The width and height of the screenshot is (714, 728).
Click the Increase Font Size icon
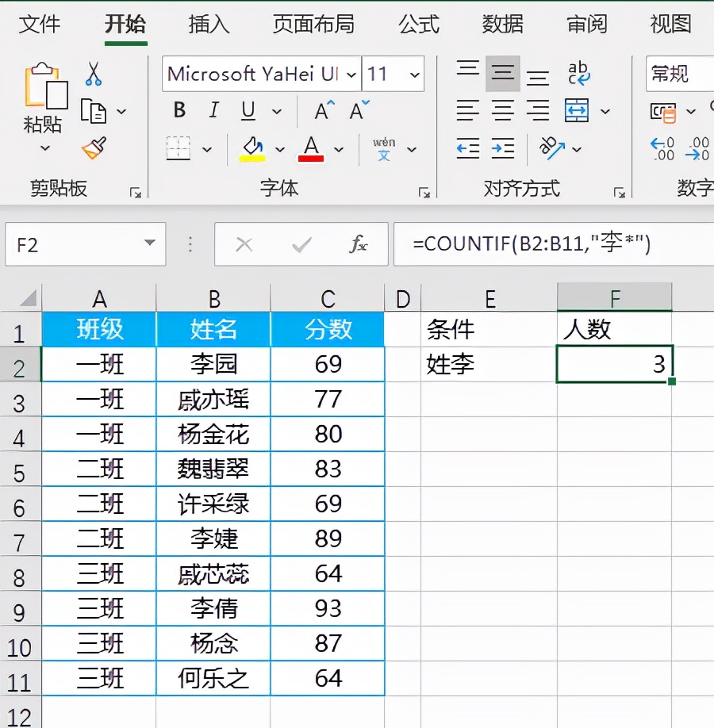325,111
